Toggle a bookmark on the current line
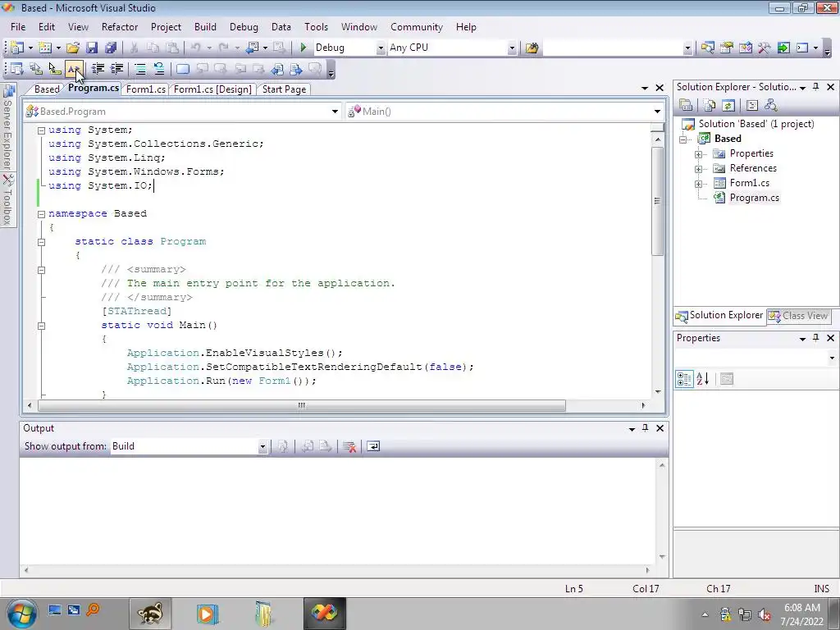 (183, 69)
